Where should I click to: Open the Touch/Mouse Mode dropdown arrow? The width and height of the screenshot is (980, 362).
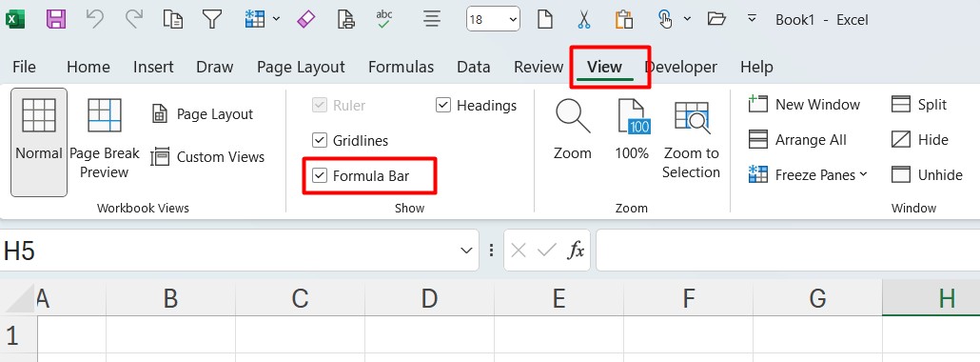[687, 19]
